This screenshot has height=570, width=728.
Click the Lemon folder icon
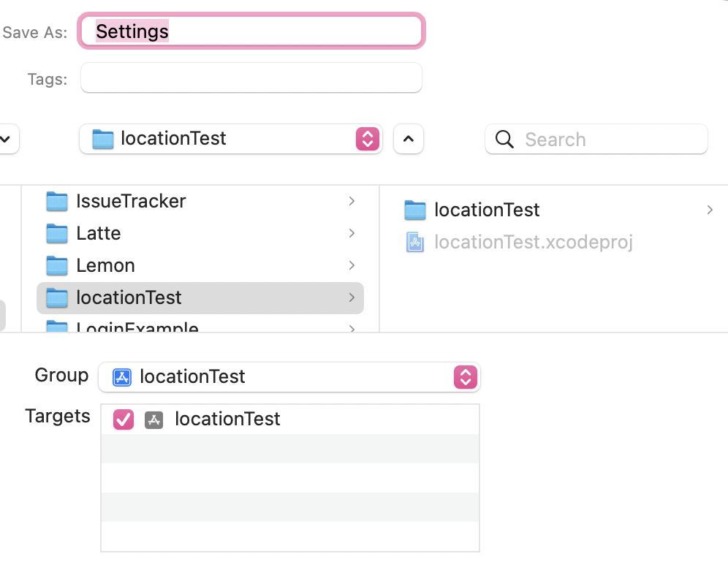pyautogui.click(x=57, y=265)
